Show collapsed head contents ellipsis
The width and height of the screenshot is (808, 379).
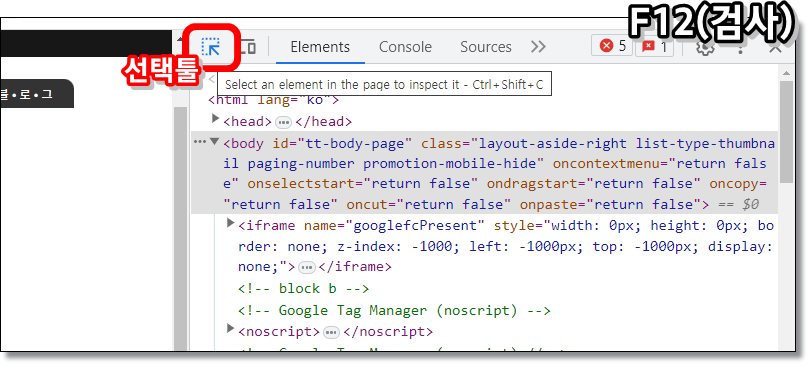(283, 122)
